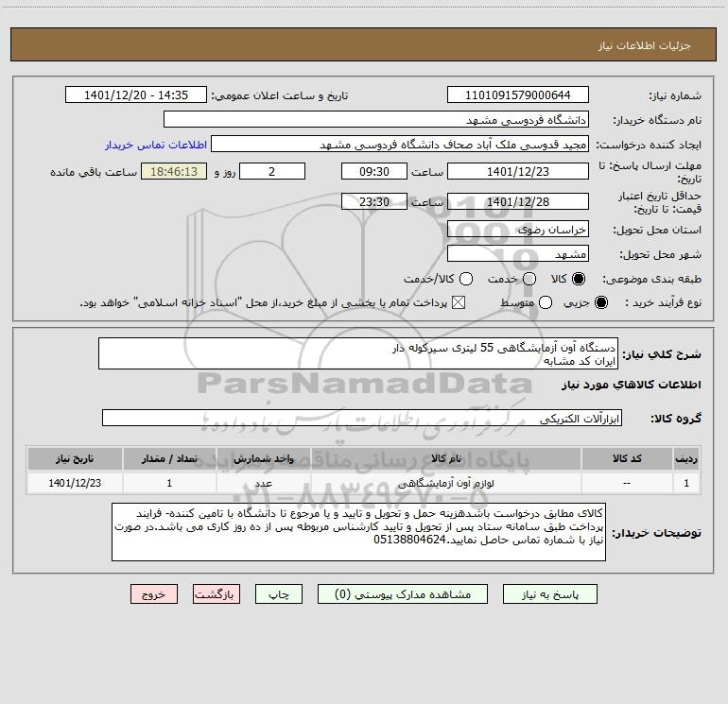
Task: Click the ردیف column header
Action: pyautogui.click(x=686, y=458)
